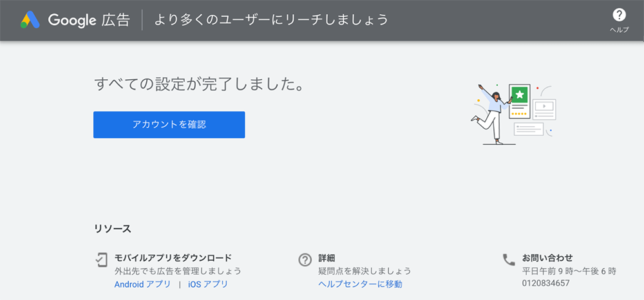
Task: Click the ヘルプ label in header
Action: [x=619, y=30]
